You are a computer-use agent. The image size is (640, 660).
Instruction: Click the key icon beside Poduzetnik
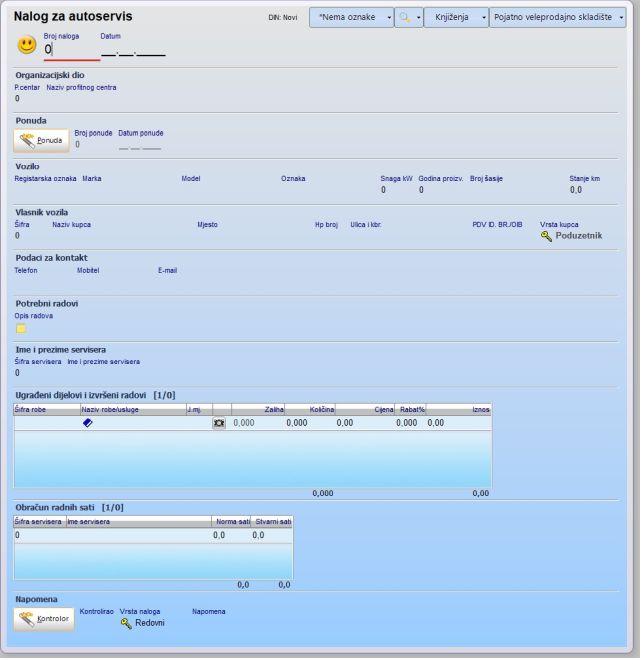pos(546,236)
